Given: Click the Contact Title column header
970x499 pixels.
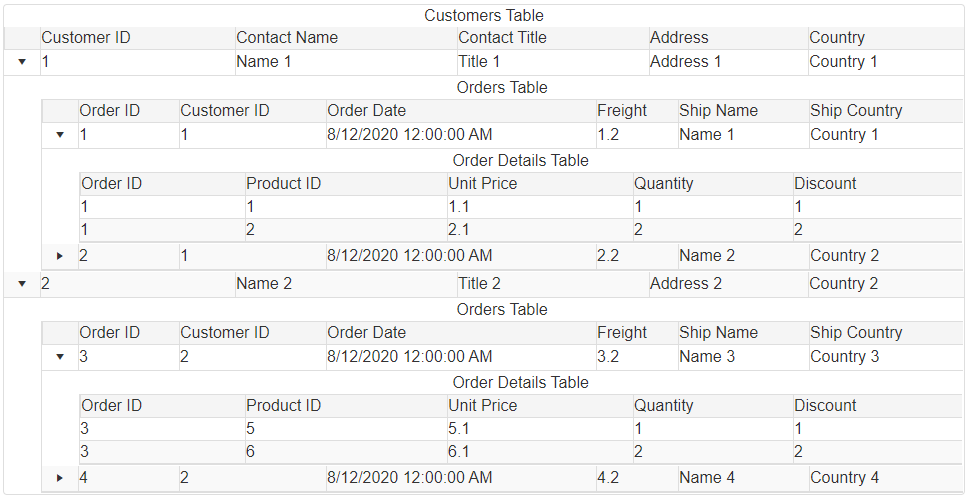Looking at the screenshot, I should tap(502, 38).
